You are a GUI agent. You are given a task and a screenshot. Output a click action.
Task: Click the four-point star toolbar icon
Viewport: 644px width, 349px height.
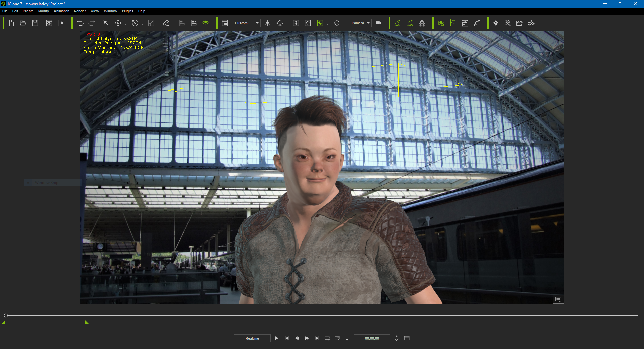click(x=496, y=23)
